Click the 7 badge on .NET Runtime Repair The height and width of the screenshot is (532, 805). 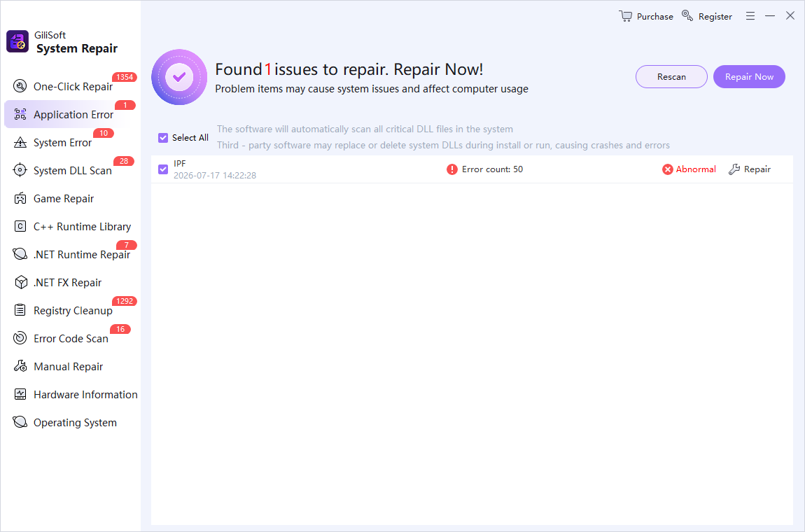tap(126, 245)
